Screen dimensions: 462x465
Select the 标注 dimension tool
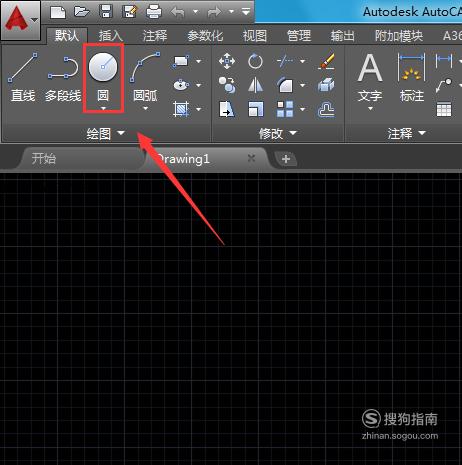tap(412, 77)
